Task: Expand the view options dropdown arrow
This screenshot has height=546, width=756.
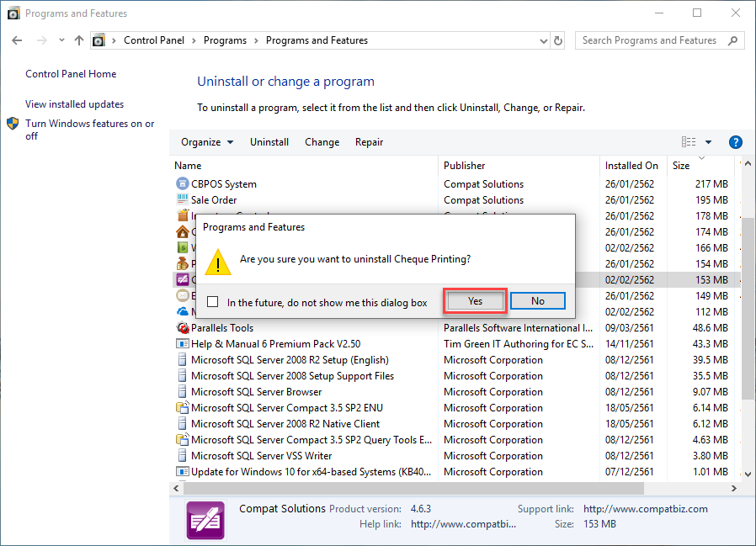Action: [708, 142]
